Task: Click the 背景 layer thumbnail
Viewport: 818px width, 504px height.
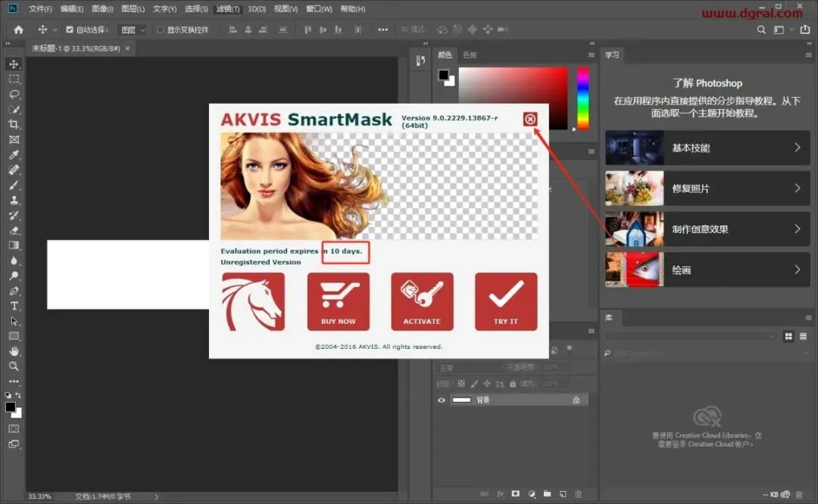Action: coord(461,400)
